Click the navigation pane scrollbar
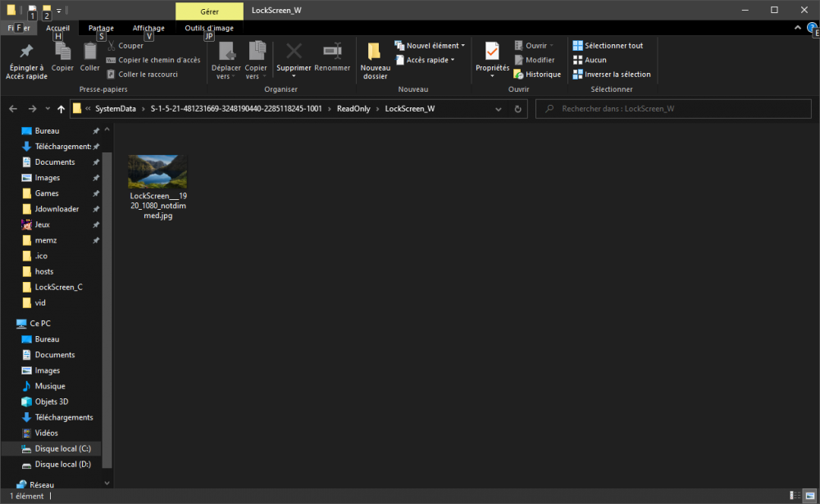The image size is (820, 504). (x=107, y=310)
